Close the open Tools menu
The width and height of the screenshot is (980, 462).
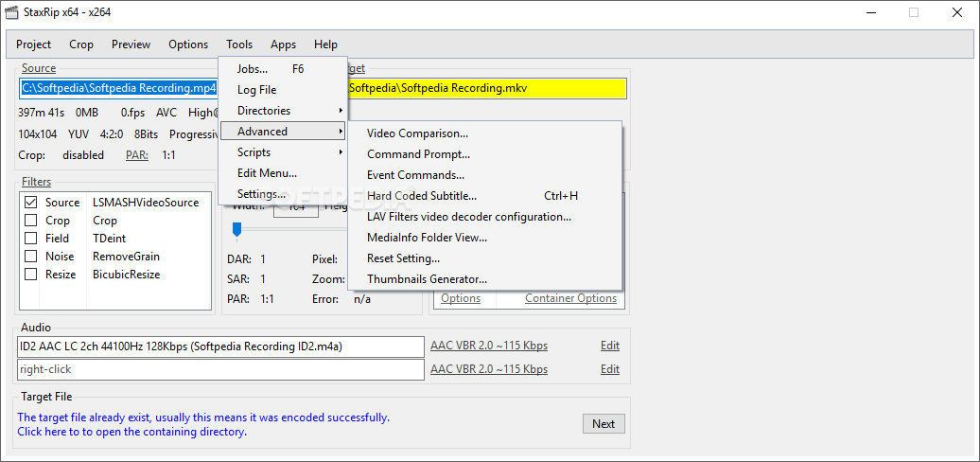tap(239, 44)
